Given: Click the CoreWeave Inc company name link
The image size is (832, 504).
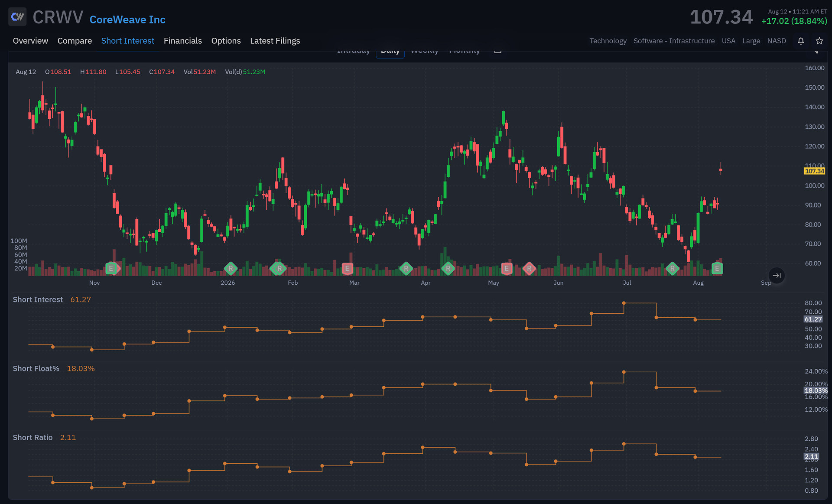Looking at the screenshot, I should [x=127, y=20].
